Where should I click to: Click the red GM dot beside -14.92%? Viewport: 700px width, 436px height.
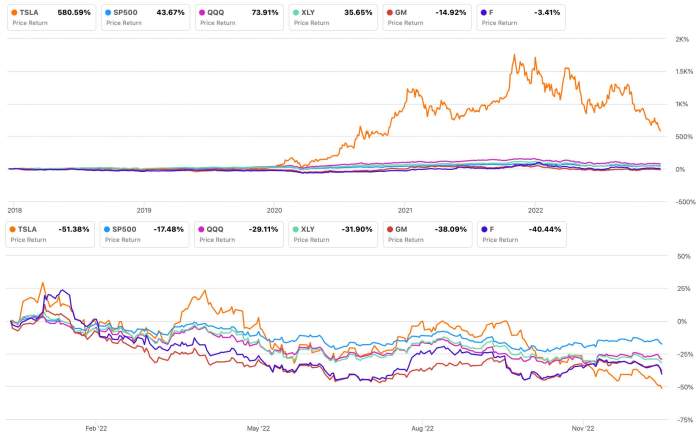(391, 13)
